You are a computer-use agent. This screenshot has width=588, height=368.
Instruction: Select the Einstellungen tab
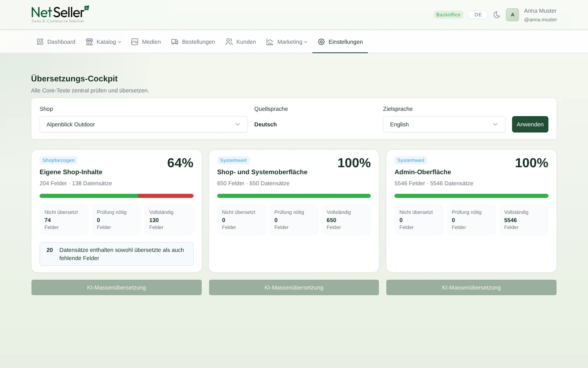coord(340,42)
